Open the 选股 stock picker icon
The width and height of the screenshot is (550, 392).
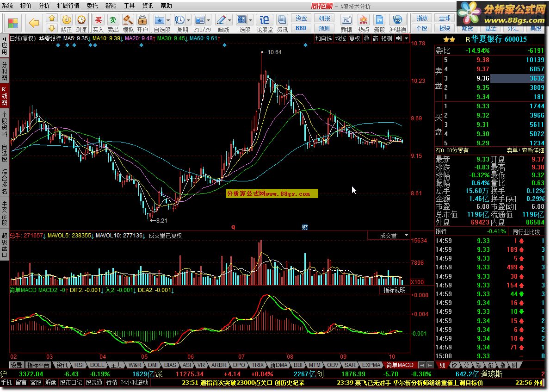click(241, 20)
